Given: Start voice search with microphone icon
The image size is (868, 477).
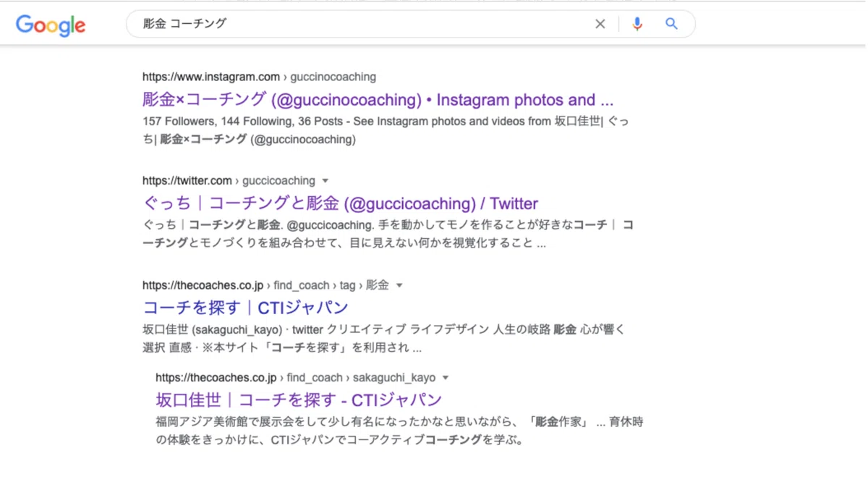Looking at the screenshot, I should [x=637, y=24].
